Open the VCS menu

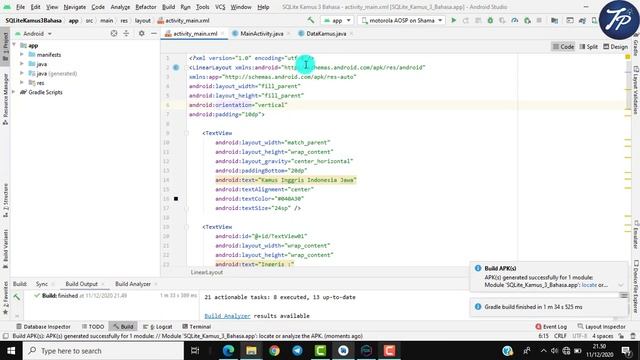click(220, 7)
